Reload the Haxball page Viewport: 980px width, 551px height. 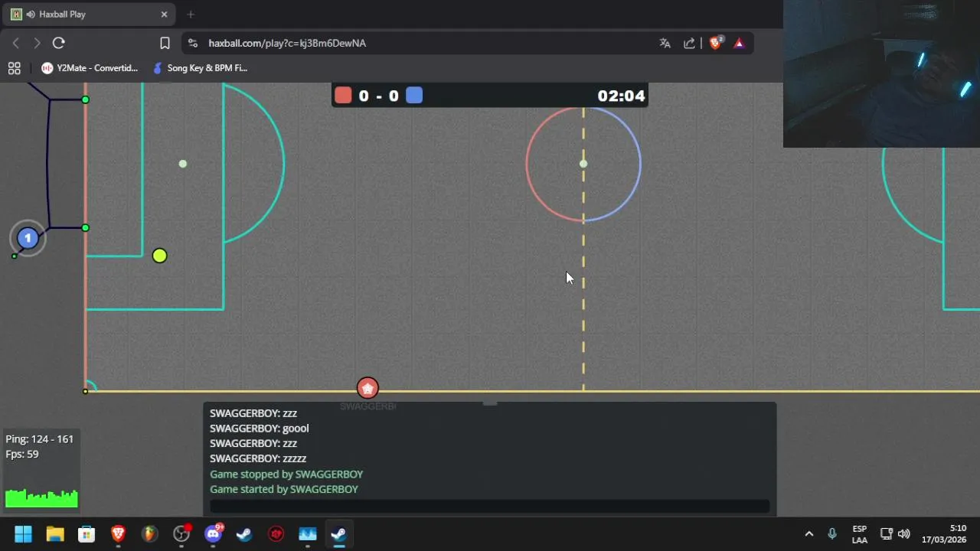click(x=59, y=43)
